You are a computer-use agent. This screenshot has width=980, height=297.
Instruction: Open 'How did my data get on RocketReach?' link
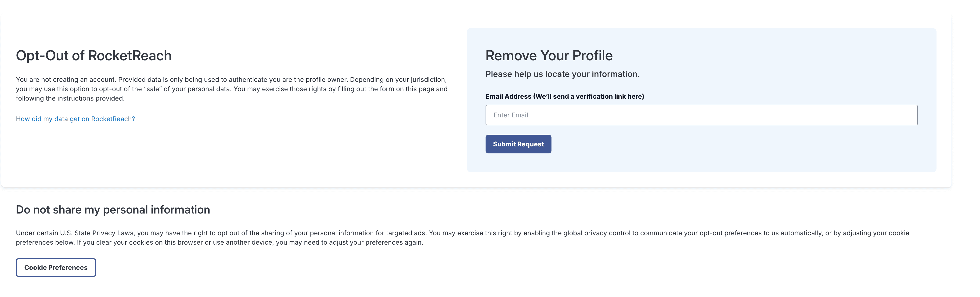75,119
